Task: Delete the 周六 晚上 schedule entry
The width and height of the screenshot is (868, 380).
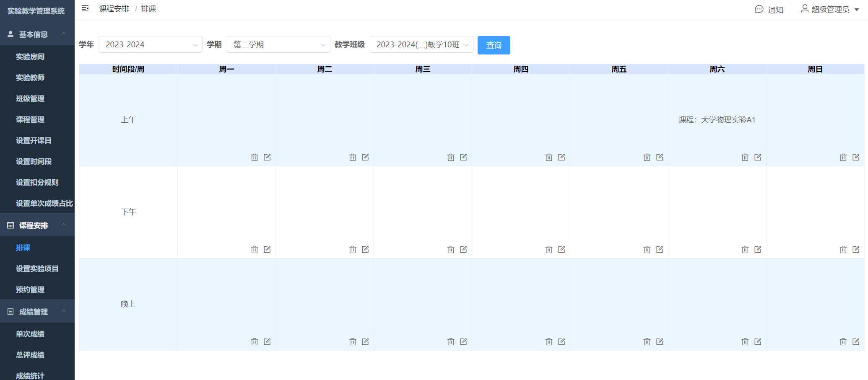Action: click(745, 341)
